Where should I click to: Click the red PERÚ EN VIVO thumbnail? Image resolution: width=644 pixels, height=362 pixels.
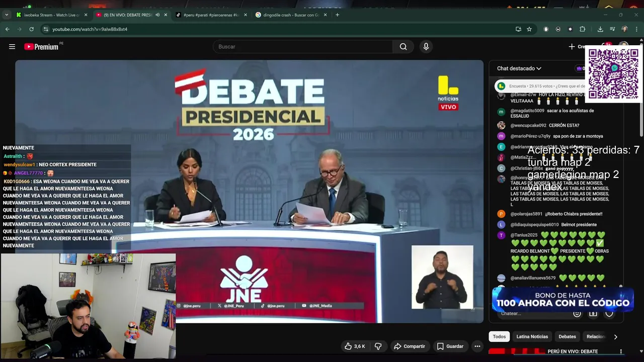pos(517,352)
